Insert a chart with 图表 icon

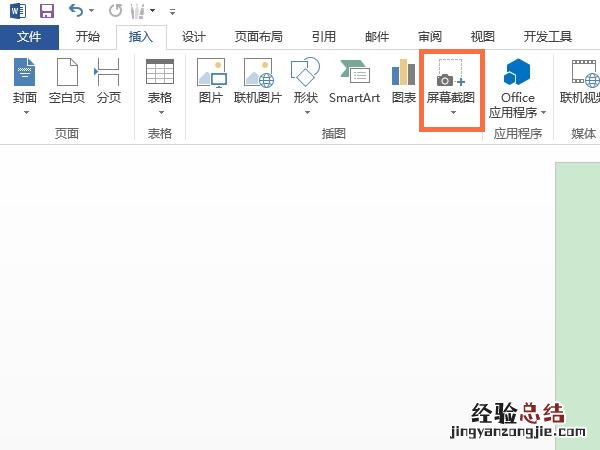point(404,72)
